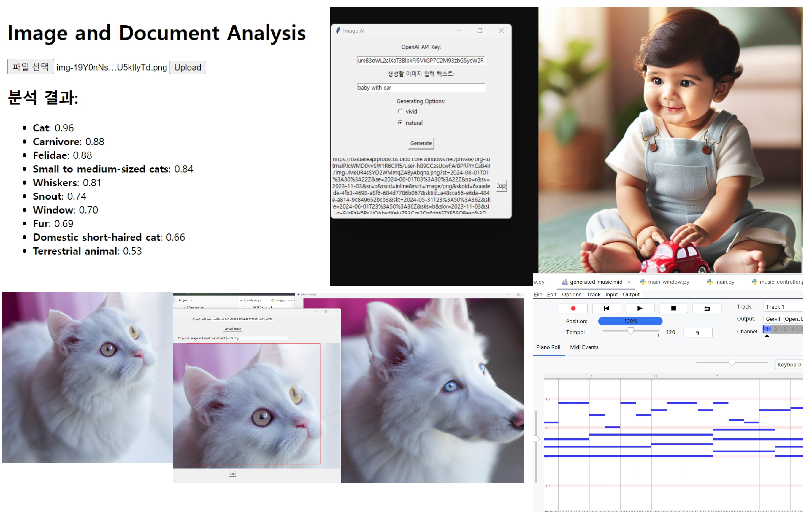Select MIDI channel 2

pyautogui.click(x=775, y=329)
